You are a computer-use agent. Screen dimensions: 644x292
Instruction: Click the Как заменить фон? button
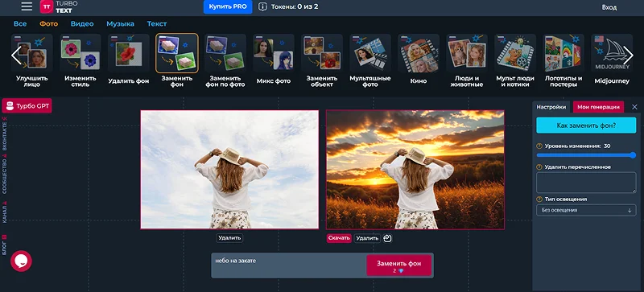[x=586, y=125]
